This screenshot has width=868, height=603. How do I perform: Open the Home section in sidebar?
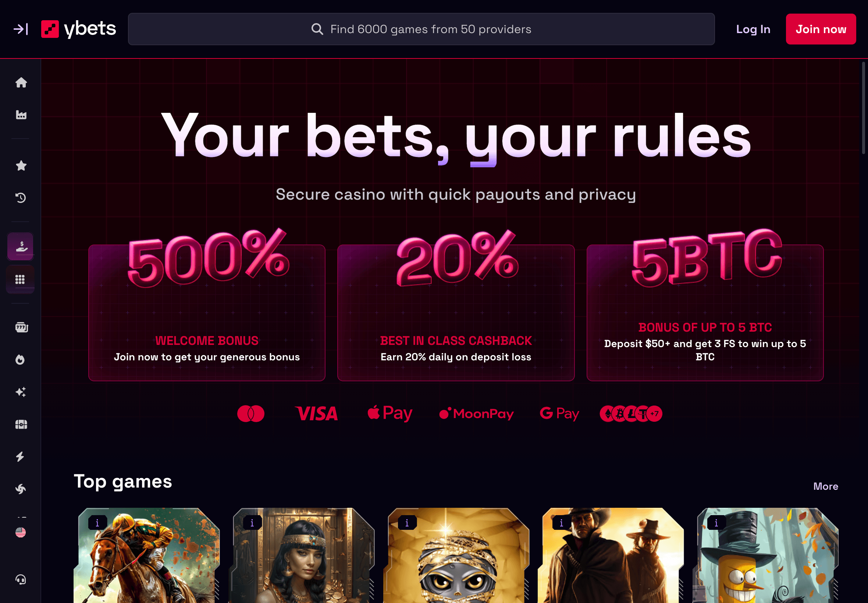tap(21, 82)
